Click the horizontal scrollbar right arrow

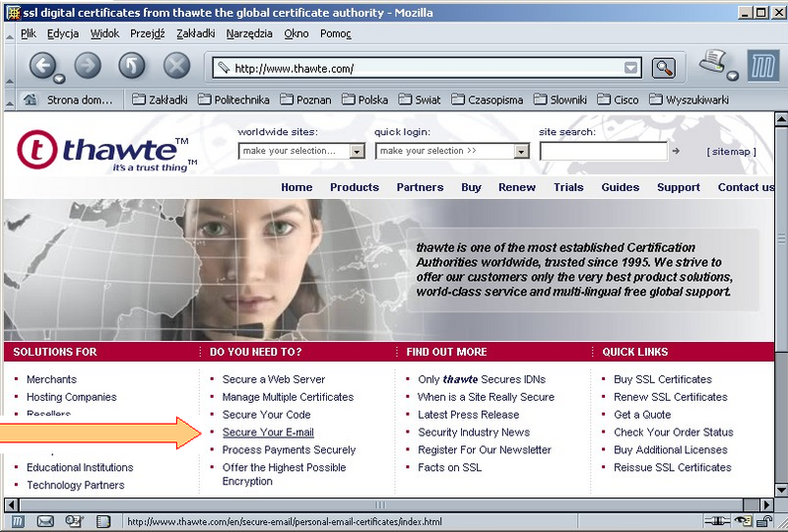766,504
